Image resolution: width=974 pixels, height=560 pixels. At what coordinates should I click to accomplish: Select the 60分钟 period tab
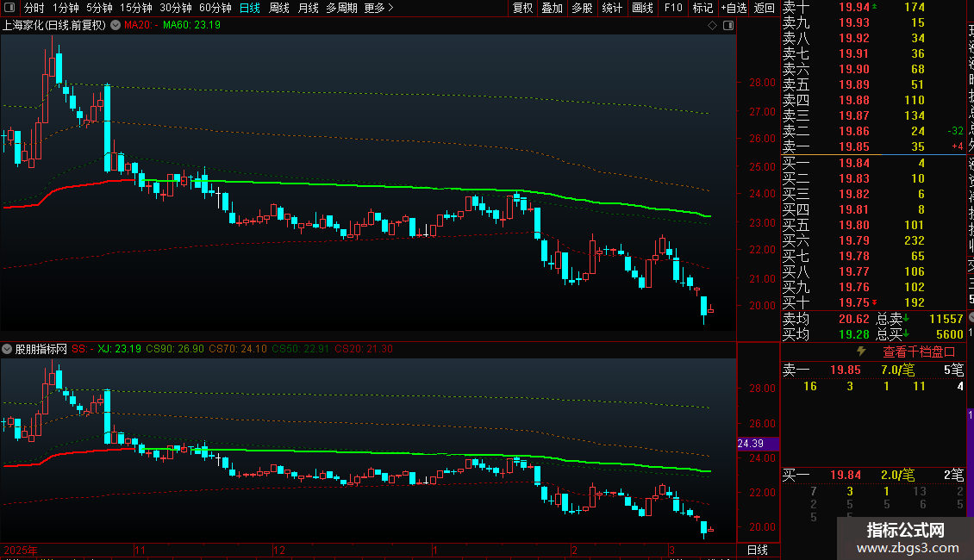pos(215,8)
